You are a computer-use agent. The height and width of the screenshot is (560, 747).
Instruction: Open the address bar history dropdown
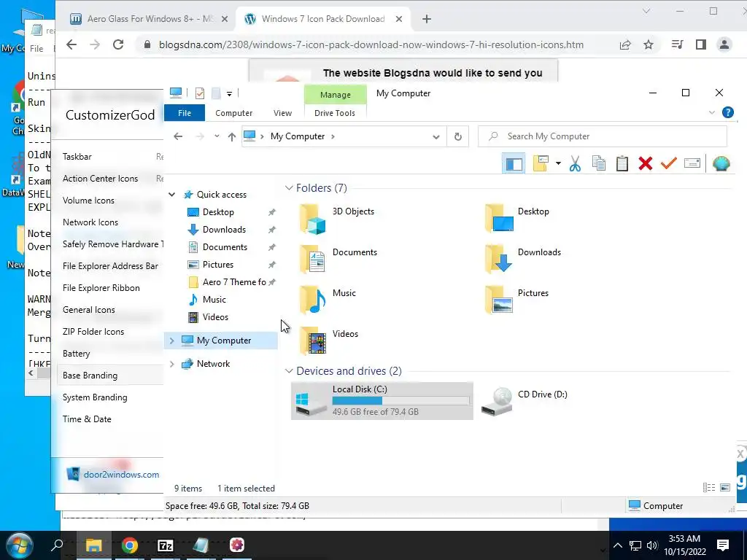point(436,136)
